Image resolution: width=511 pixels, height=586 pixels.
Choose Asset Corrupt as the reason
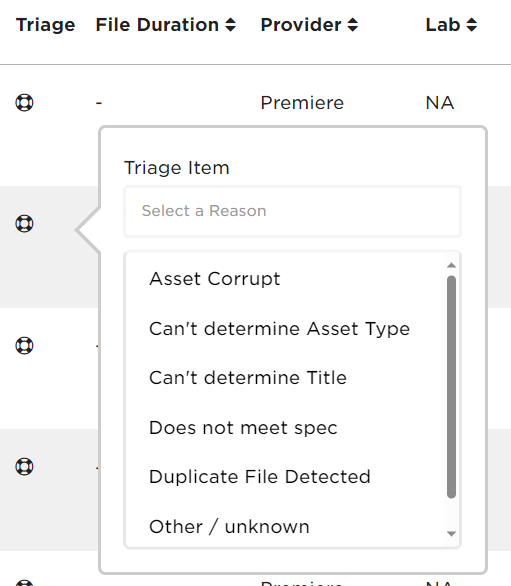pos(215,279)
